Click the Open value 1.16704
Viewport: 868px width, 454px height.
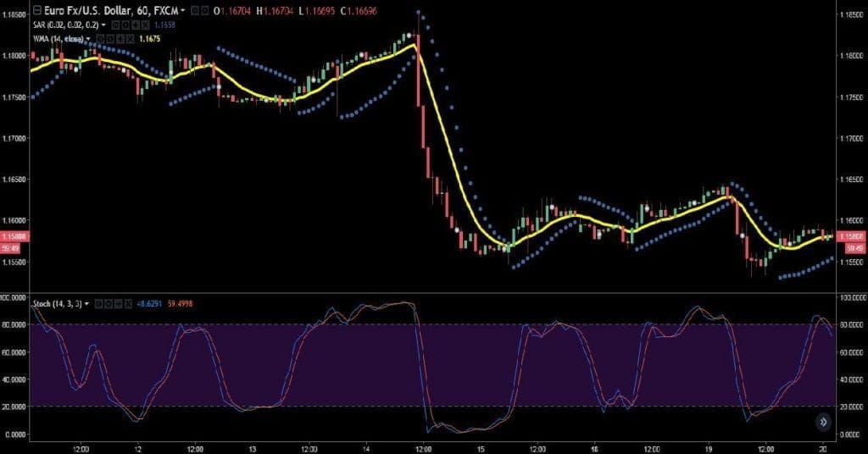236,10
